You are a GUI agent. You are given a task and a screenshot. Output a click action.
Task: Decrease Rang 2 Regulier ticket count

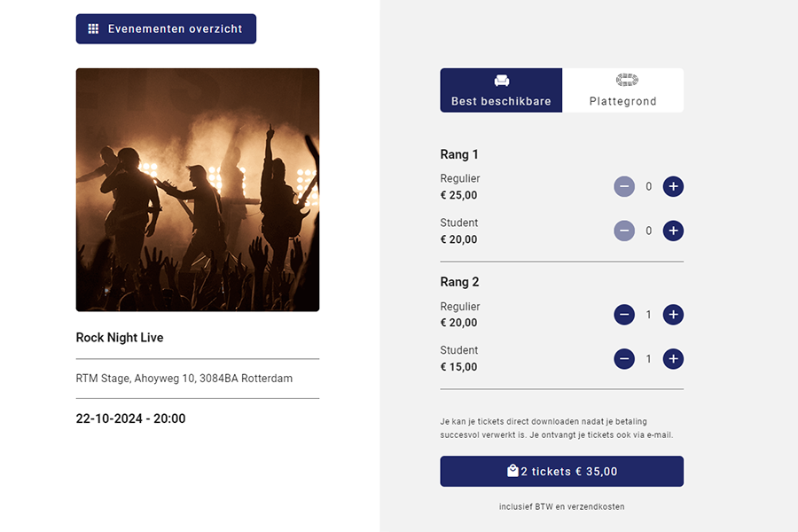click(x=624, y=315)
